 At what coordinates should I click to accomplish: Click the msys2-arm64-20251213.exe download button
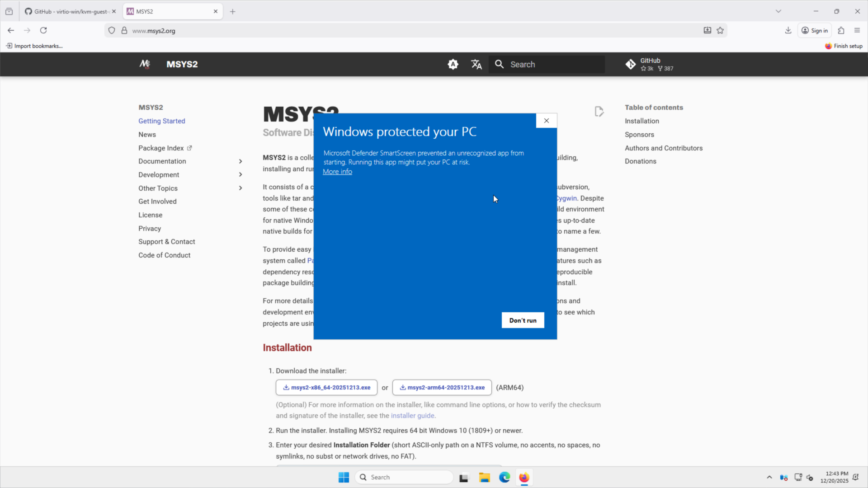click(x=442, y=388)
